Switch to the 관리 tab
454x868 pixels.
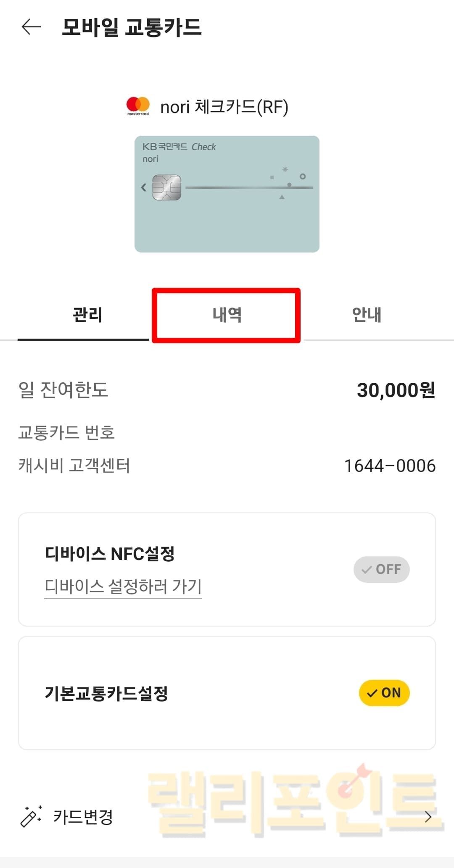click(x=87, y=315)
